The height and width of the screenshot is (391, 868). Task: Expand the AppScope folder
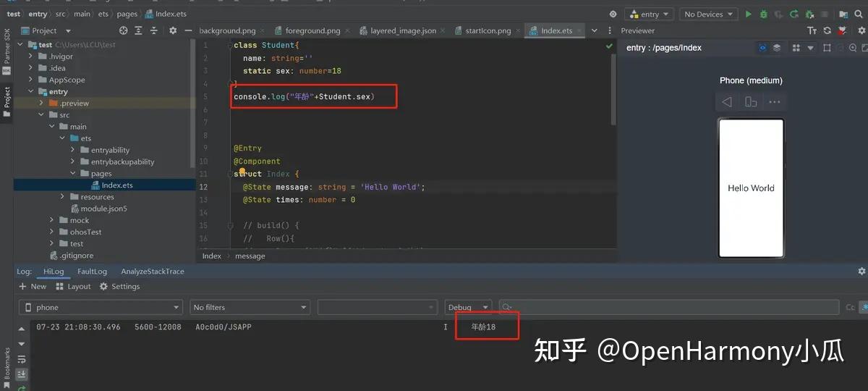[x=31, y=80]
